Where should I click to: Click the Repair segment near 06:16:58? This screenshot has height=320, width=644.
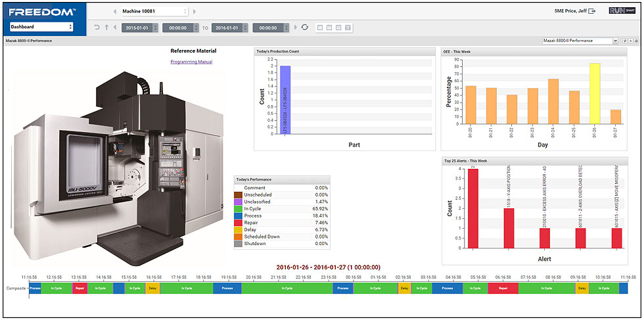pyautogui.click(x=503, y=288)
